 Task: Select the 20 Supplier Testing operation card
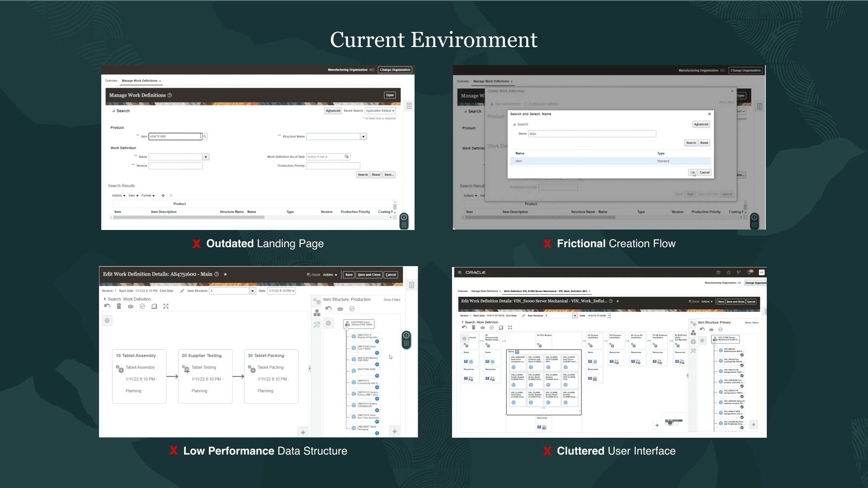point(205,376)
